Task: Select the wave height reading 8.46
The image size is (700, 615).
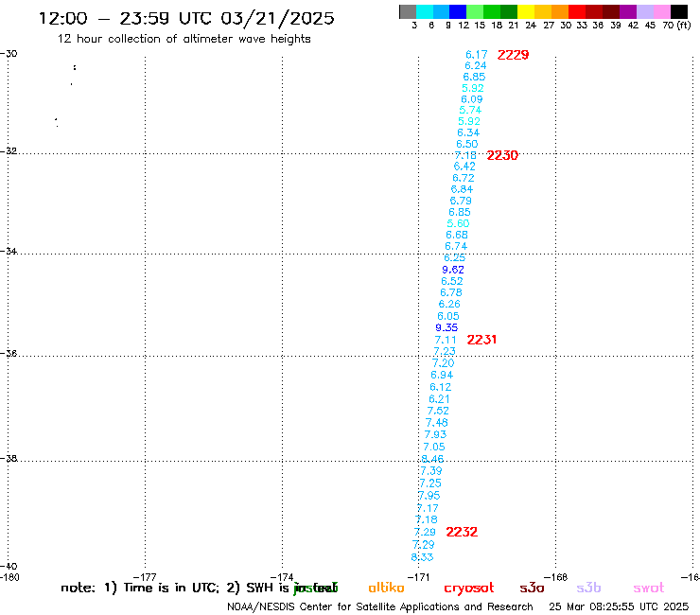Action: [x=432, y=459]
